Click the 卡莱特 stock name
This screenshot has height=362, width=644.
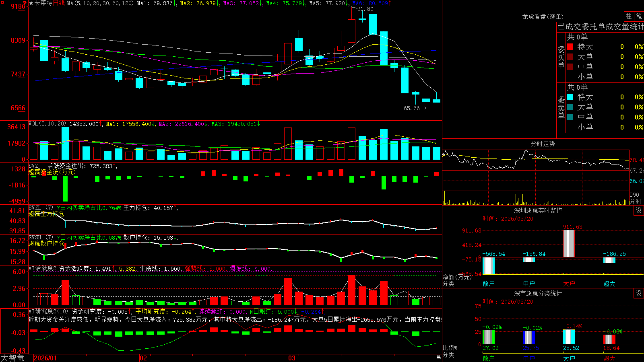coord(43,3)
